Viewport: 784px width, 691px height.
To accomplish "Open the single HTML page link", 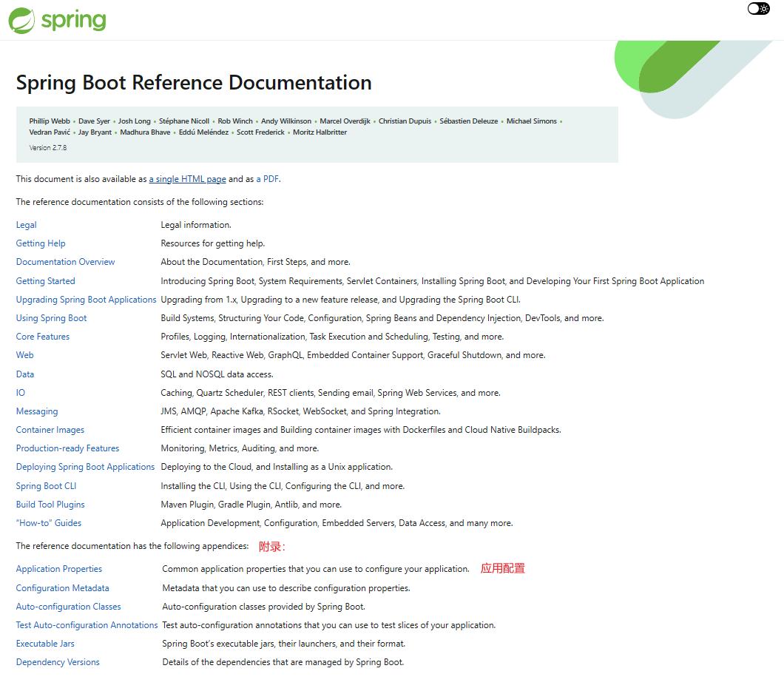I will click(188, 179).
